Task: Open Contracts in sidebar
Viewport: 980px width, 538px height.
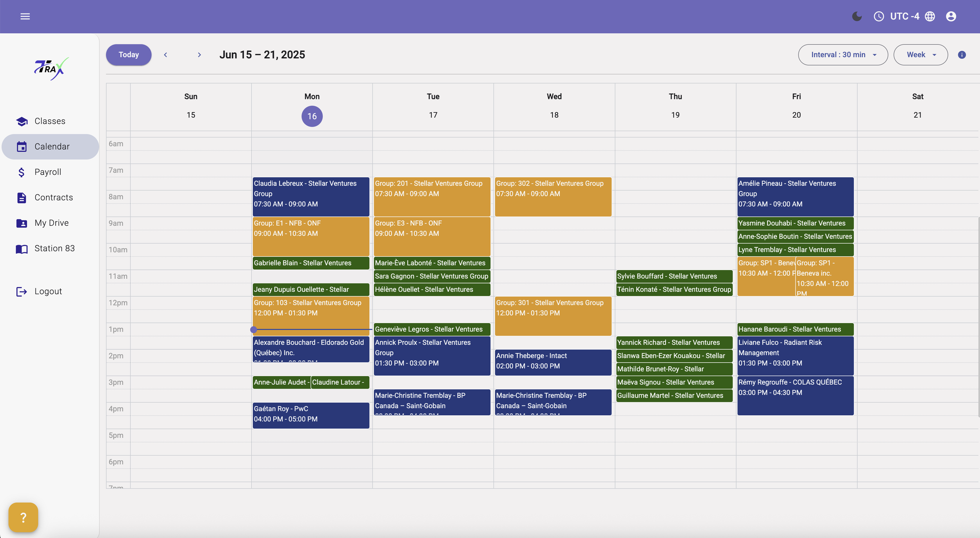Action: (50, 198)
